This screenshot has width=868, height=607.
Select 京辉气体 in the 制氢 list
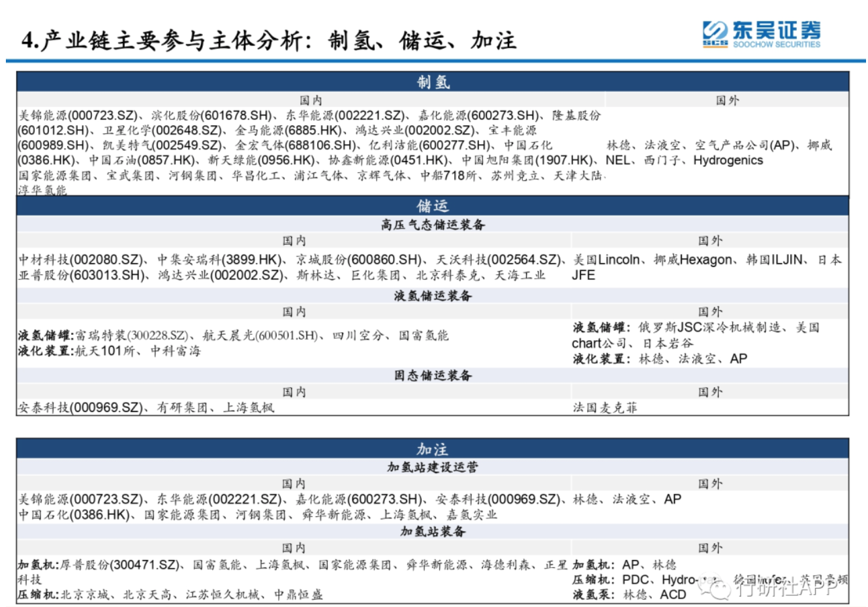(x=381, y=176)
